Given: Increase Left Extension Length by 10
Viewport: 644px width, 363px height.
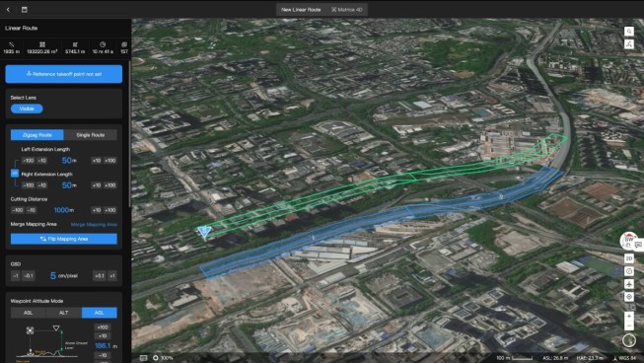Looking at the screenshot, I should coord(96,161).
